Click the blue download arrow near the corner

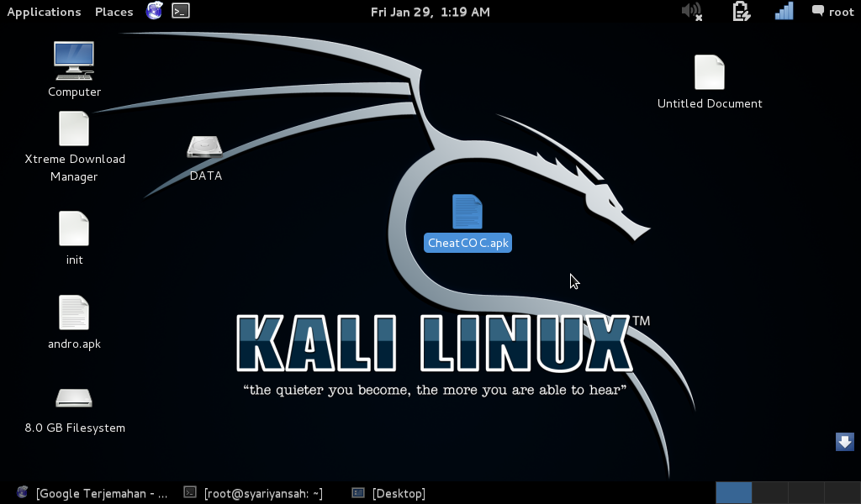(x=844, y=441)
